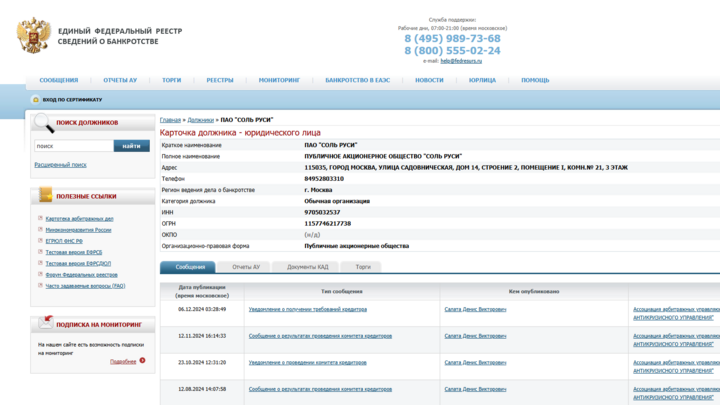Open ЕГРЮЛ ФНС РФ link
720x405 pixels.
point(64,241)
